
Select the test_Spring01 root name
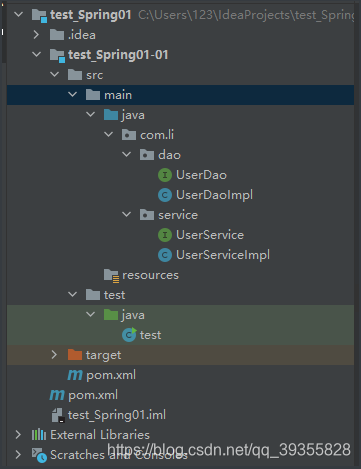point(91,15)
